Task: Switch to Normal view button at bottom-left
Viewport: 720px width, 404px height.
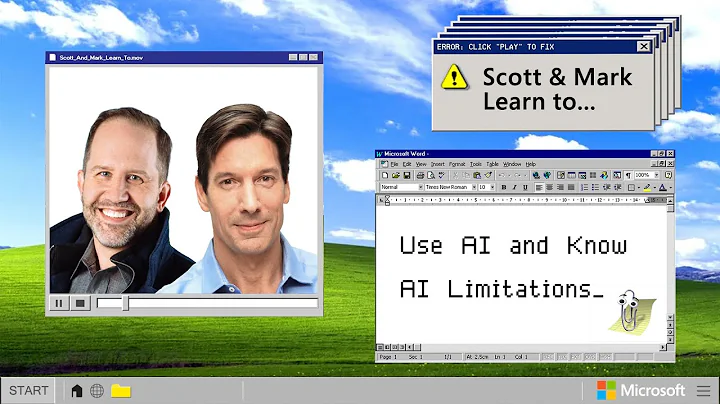Action: point(380,348)
